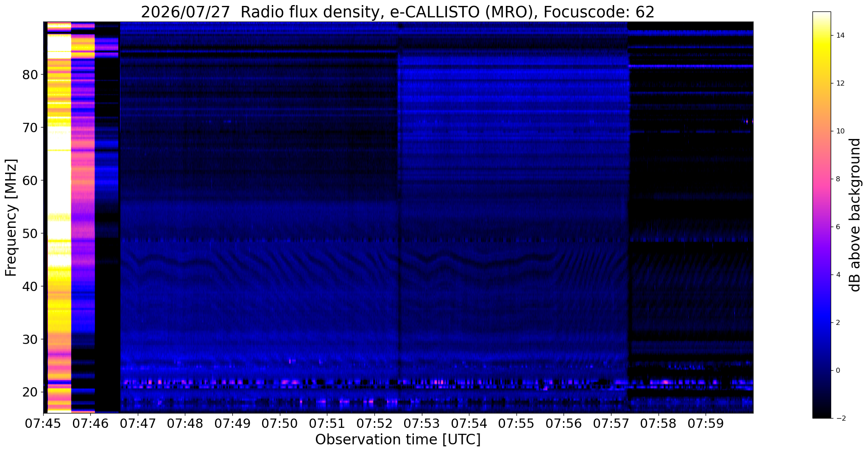Image resolution: width=868 pixels, height=452 pixels.
Task: Click the colorbar at the 2 dB blue level
Action: pyautogui.click(x=821, y=322)
